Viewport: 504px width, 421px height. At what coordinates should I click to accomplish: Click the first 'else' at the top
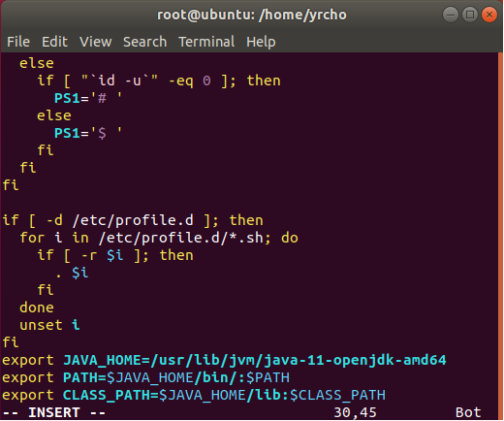37,63
